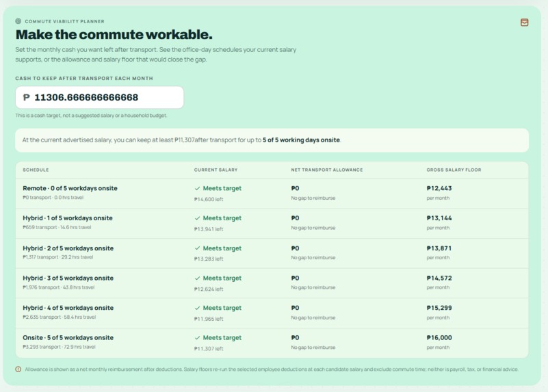Click the archive icon at top right
Viewport: 548px width, 392px height.
click(x=524, y=23)
